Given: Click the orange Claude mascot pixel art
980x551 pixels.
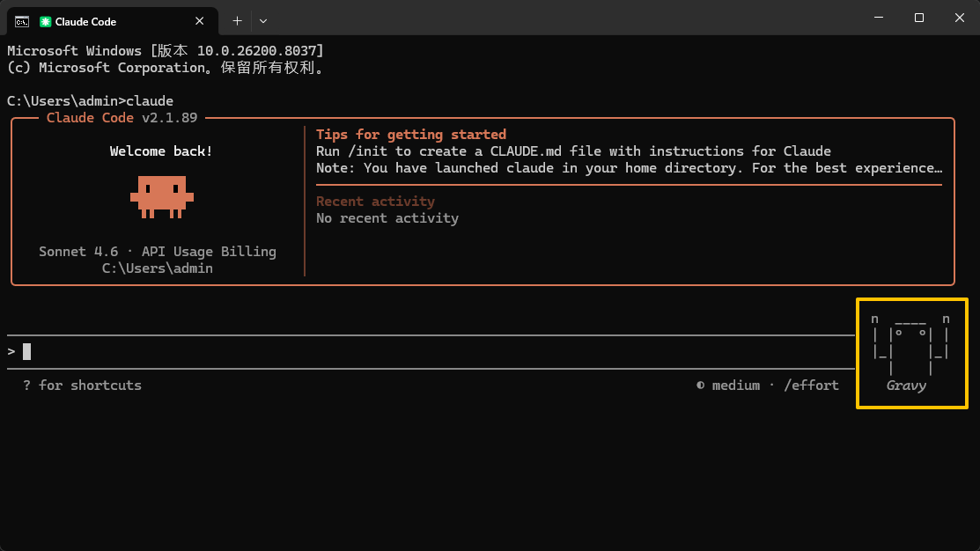Looking at the screenshot, I should [x=162, y=197].
